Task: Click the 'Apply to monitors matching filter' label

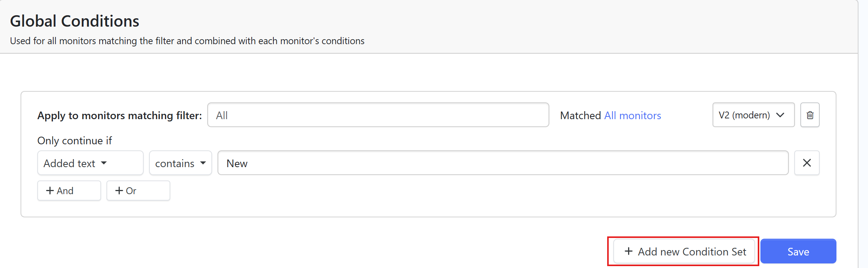Action: 119,115
